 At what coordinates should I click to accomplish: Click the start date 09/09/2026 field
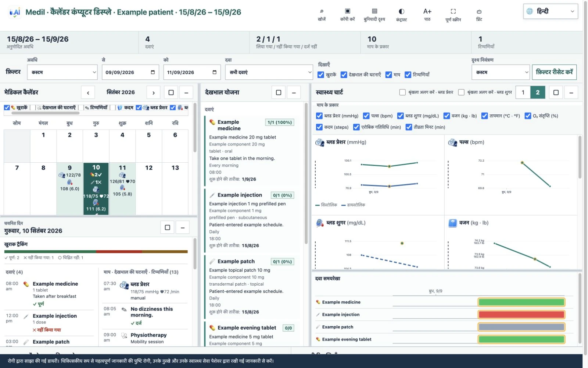[x=130, y=72]
